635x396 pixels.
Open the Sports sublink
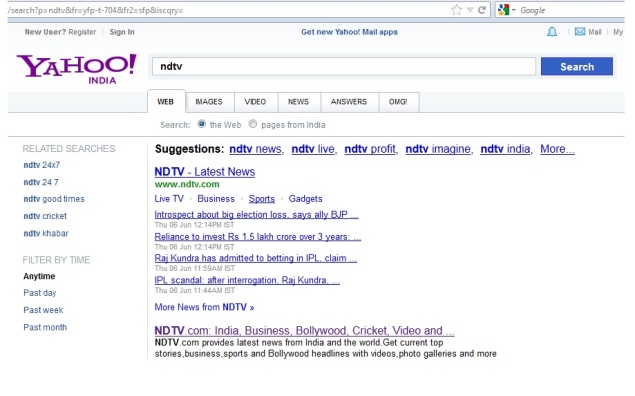[262, 199]
